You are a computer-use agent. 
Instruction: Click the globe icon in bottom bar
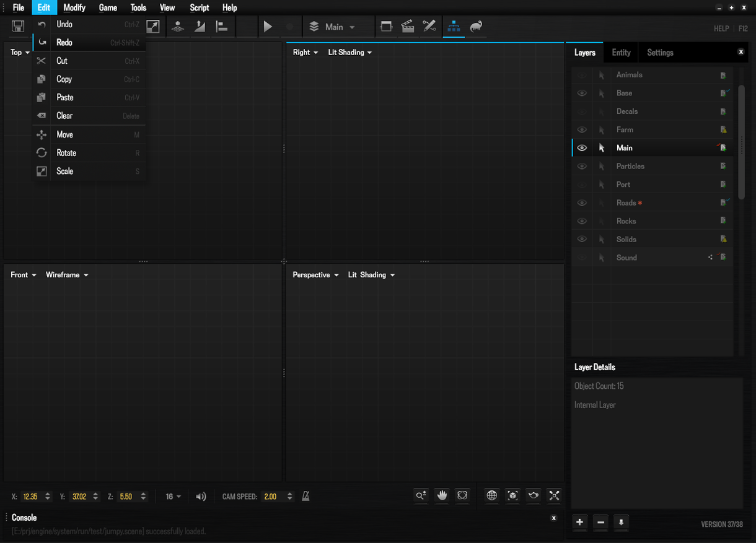[491, 495]
